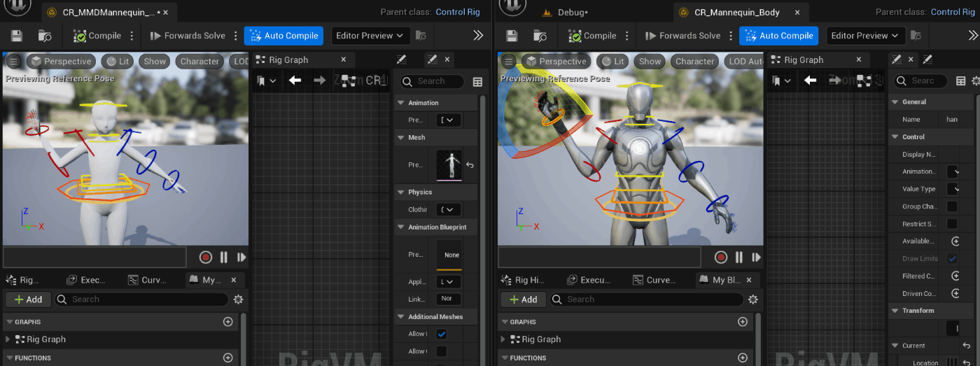Collapse the Mesh section in preview settings
980x366 pixels.
click(x=402, y=138)
